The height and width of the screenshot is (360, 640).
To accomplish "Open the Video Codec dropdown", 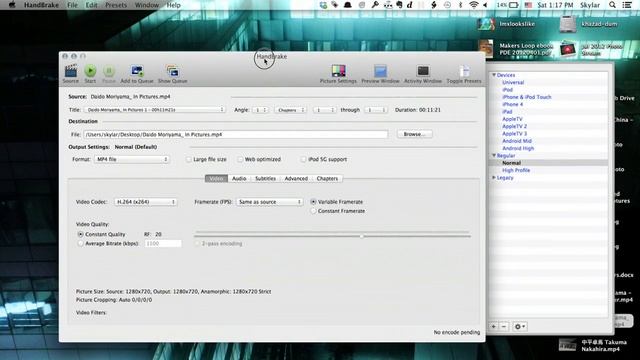I will (x=146, y=202).
